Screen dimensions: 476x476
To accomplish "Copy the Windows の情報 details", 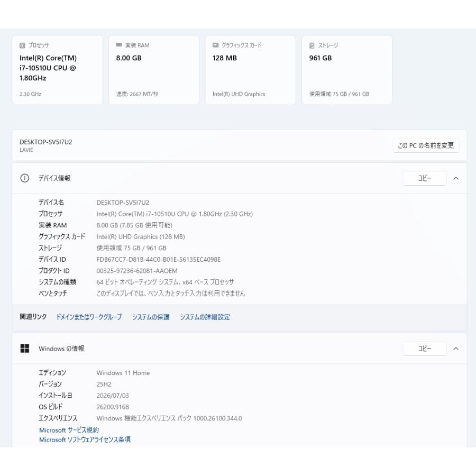I will [x=425, y=349].
